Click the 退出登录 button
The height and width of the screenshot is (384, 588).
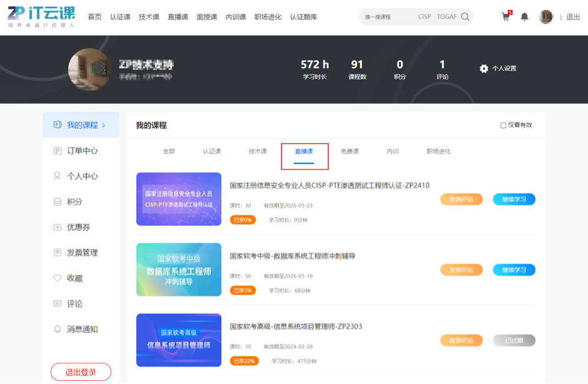click(x=81, y=372)
